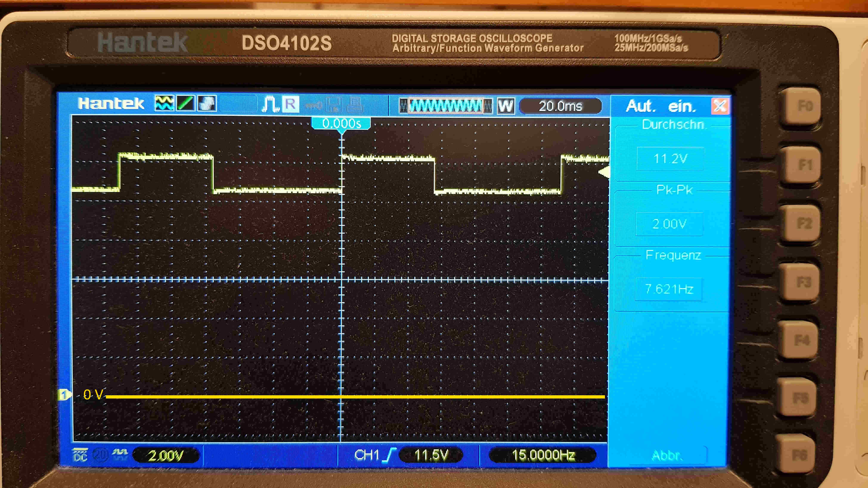Click the memory waveform overview bar
The width and height of the screenshot is (868, 488).
tap(445, 106)
